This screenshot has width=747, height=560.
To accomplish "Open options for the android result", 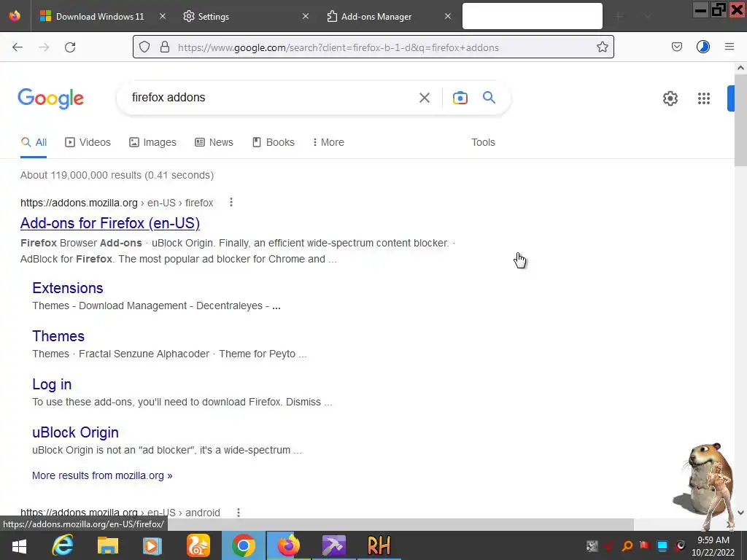I will (239, 513).
